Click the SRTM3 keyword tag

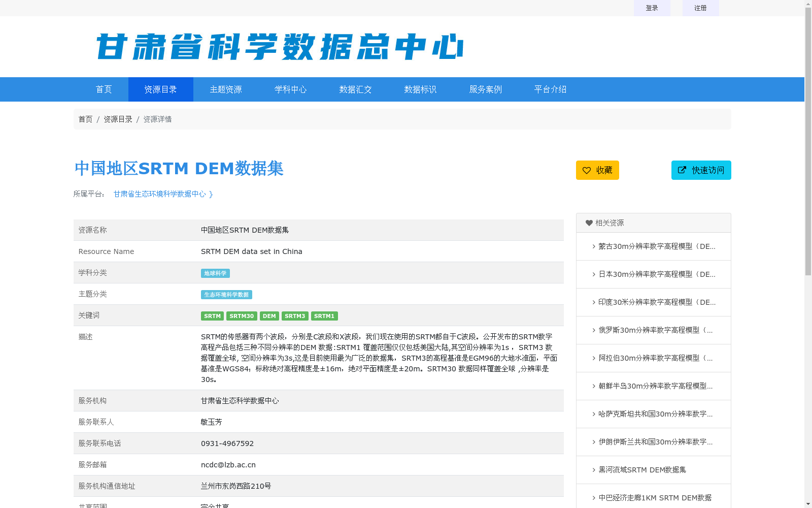point(295,316)
